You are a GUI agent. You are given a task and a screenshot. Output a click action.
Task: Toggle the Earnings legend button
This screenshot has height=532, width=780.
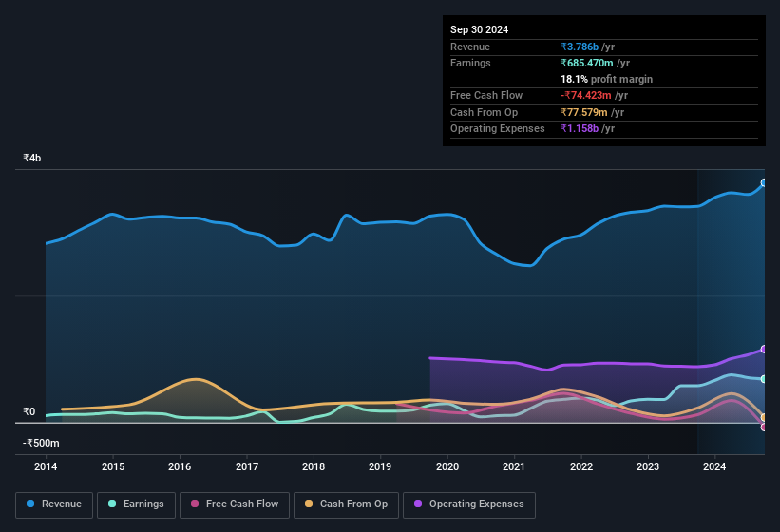coord(136,504)
